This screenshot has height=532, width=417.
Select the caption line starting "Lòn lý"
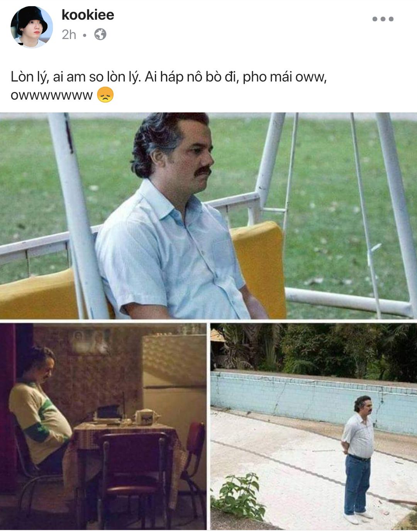point(169,77)
